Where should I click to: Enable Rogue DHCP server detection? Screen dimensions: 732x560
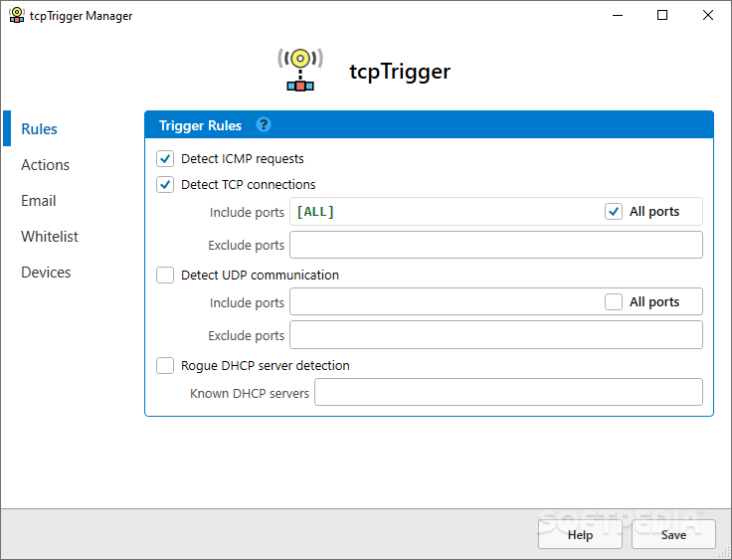pos(165,365)
